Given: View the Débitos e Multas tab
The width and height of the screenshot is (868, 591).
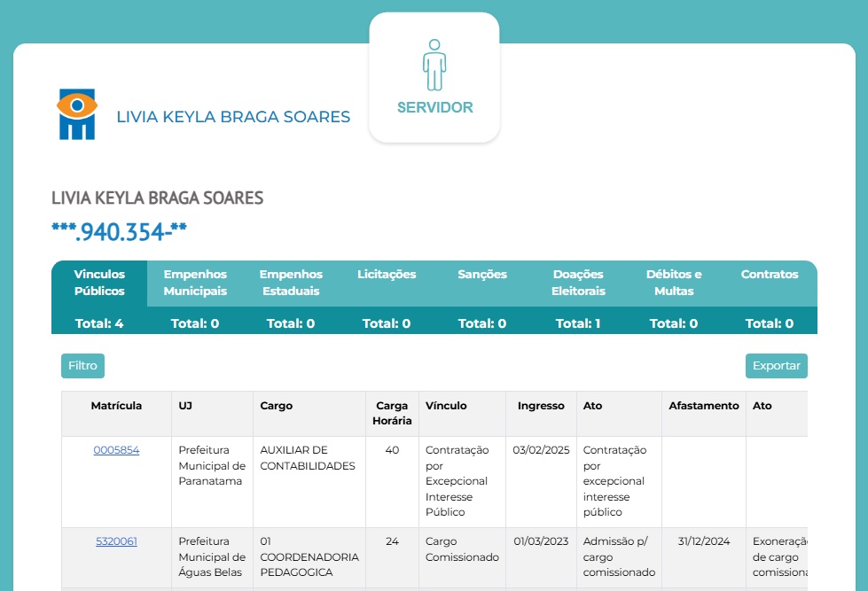Looking at the screenshot, I should pyautogui.click(x=674, y=283).
